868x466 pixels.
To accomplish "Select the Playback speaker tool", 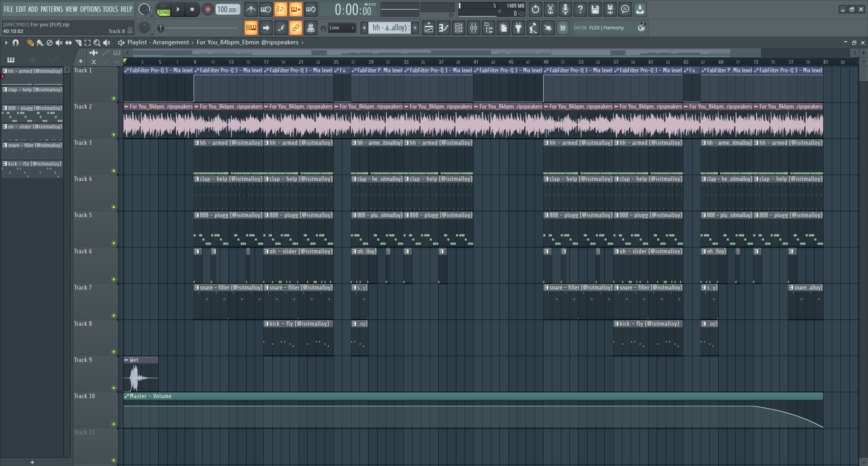I will pos(107,43).
